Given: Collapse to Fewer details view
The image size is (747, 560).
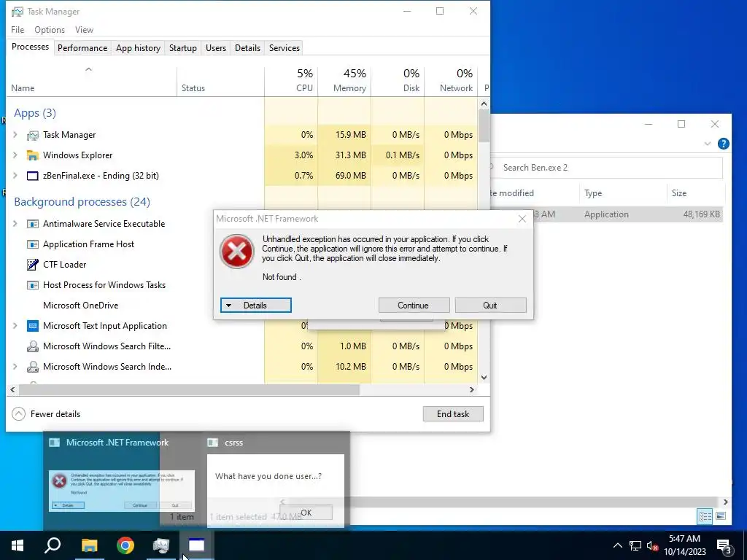Looking at the screenshot, I should click(x=46, y=414).
